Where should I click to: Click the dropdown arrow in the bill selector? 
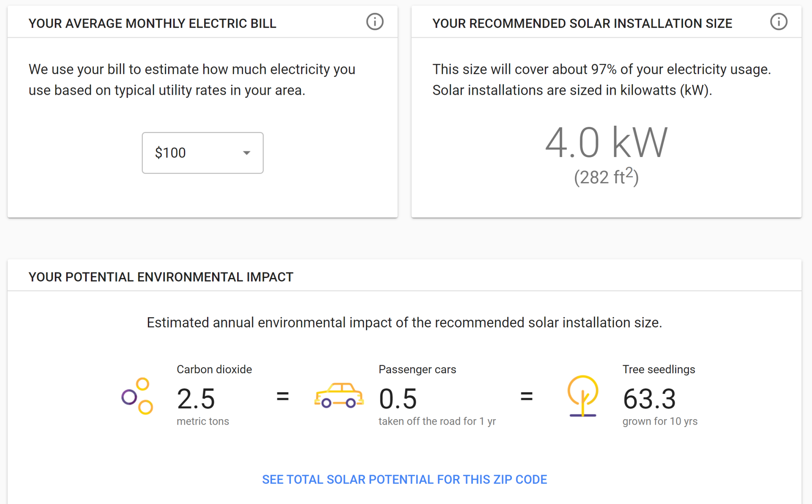[247, 153]
